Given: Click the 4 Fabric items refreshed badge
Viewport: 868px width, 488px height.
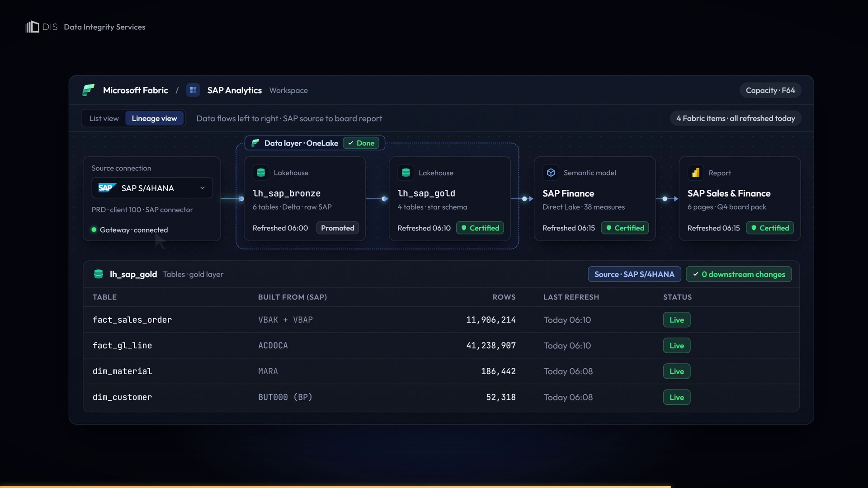Looking at the screenshot, I should coord(736,118).
